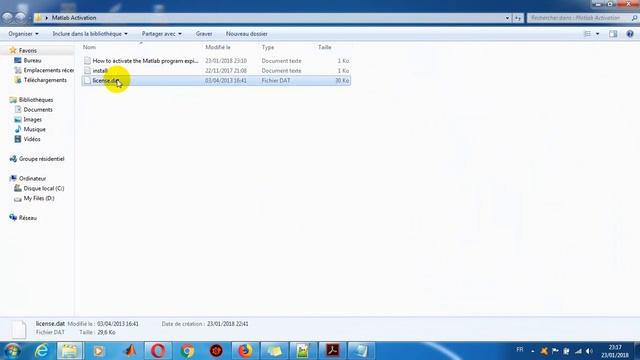Open the media player taskbar icon

pos(98,351)
